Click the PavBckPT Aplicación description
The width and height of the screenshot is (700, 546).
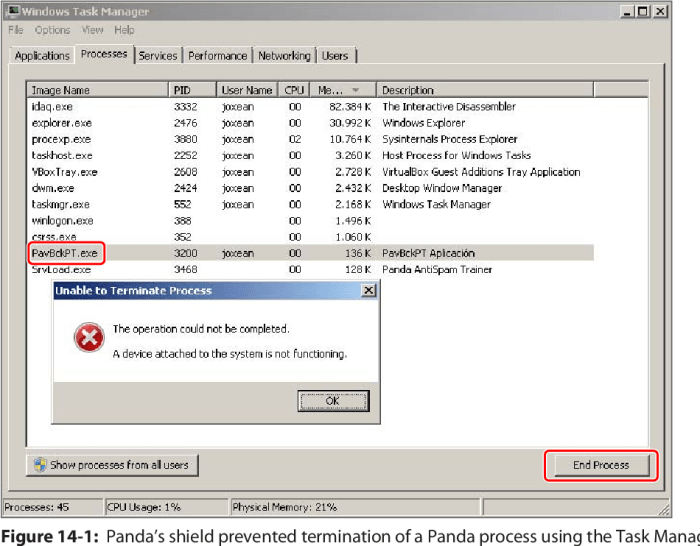click(x=428, y=253)
